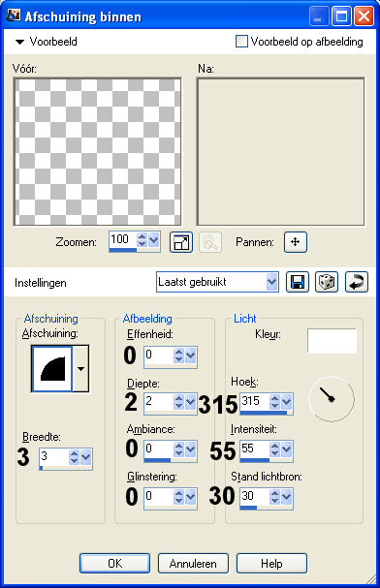Collapse the Voorbeeld preview section
Viewport: 380px width, 588px height.
coord(20,42)
